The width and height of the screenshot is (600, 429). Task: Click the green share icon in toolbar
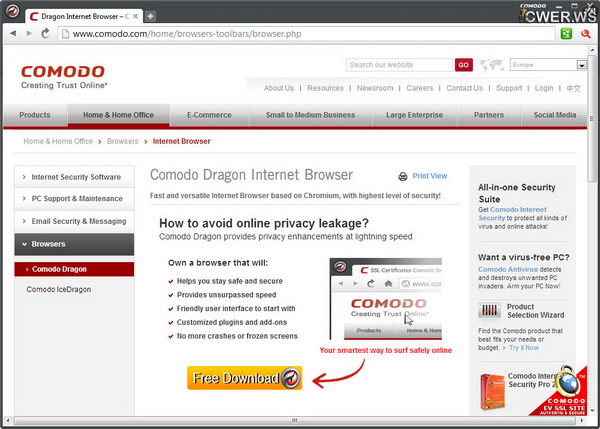[567, 33]
